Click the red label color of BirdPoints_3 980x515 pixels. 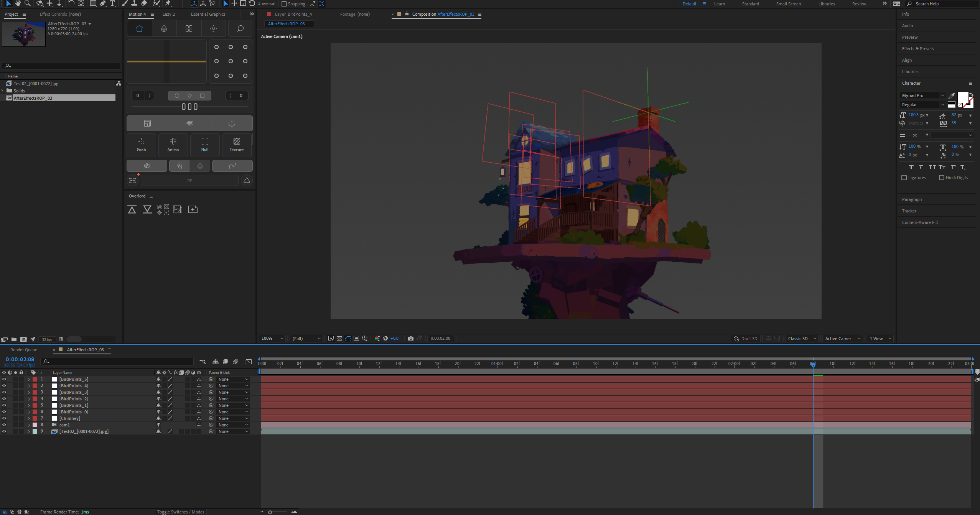click(35, 392)
